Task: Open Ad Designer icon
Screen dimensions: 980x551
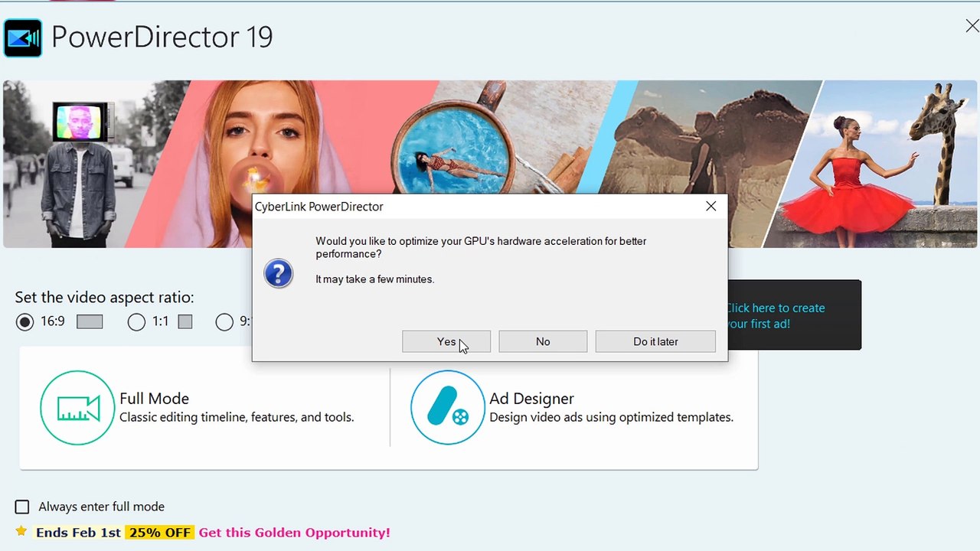Action: (x=448, y=407)
